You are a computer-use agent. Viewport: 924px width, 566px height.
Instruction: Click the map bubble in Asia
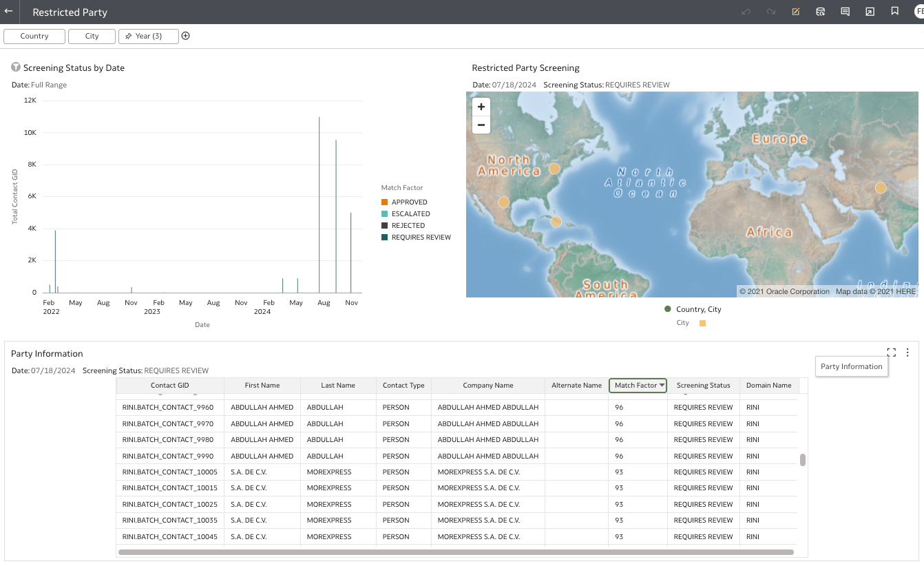point(880,187)
